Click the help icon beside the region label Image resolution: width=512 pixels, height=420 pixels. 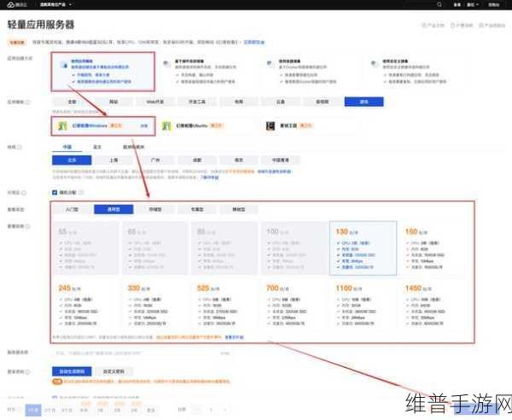(x=20, y=148)
